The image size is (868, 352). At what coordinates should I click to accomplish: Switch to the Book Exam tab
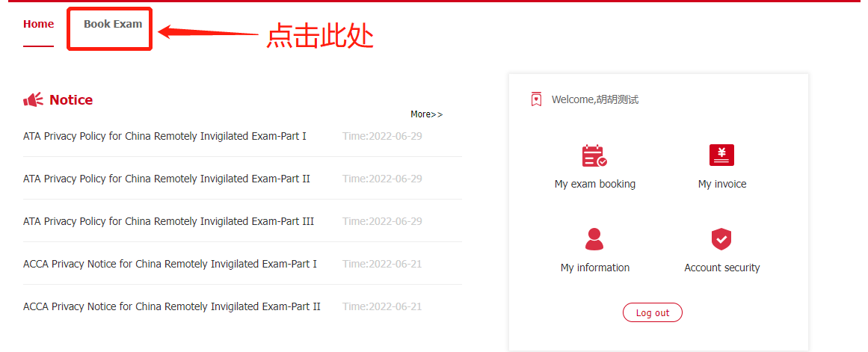pos(113,24)
